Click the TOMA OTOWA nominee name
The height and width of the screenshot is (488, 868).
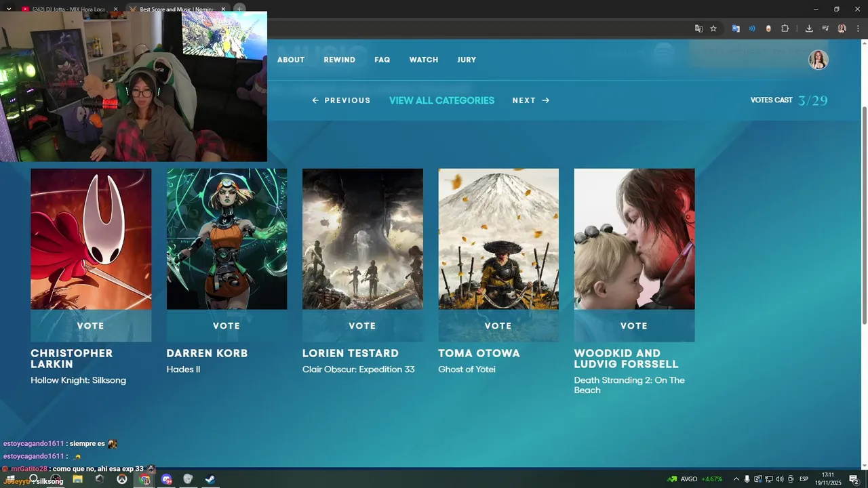(x=479, y=353)
